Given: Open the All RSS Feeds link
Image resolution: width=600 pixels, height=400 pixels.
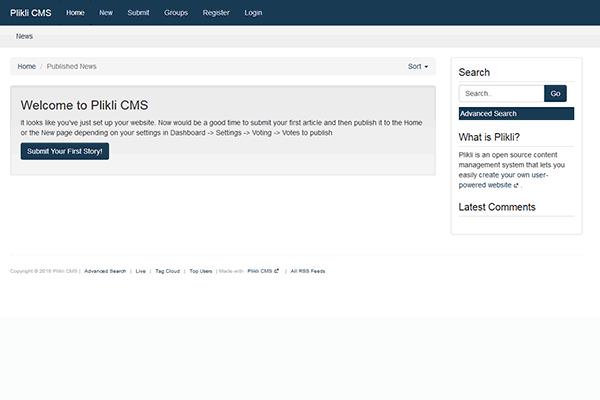Looking at the screenshot, I should point(308,271).
